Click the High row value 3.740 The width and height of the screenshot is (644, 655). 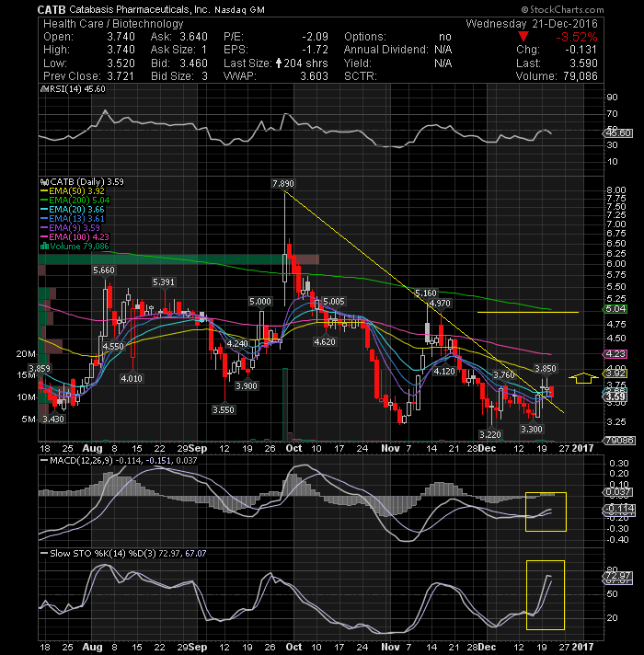(x=121, y=50)
